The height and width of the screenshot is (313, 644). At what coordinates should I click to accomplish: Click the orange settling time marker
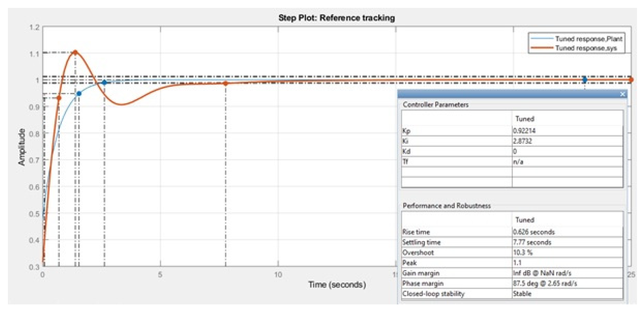226,83
